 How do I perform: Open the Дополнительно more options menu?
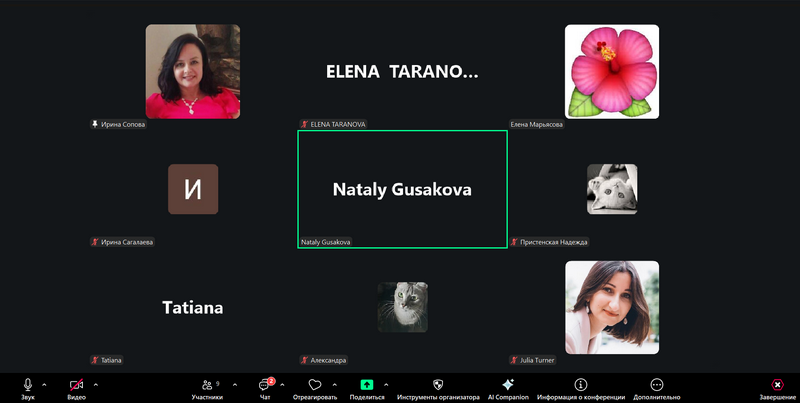click(x=657, y=385)
